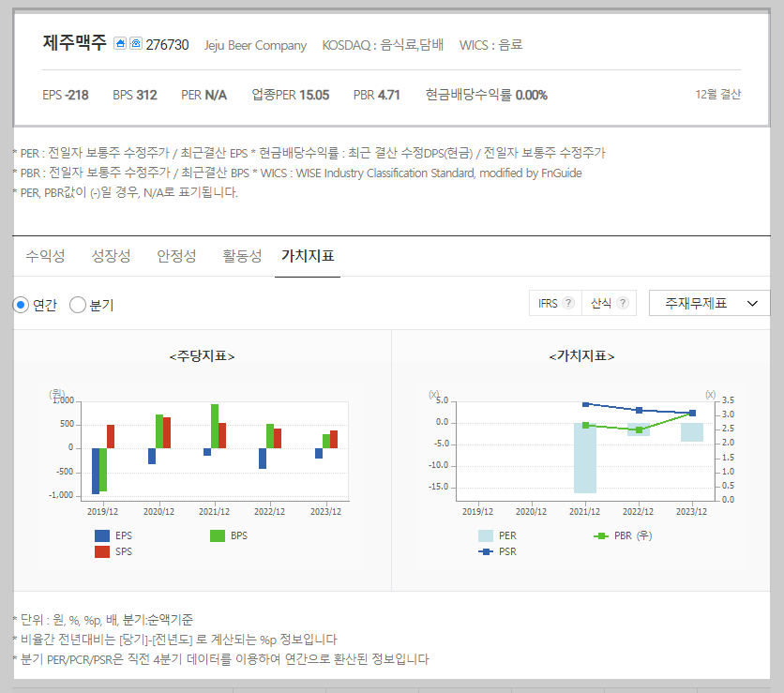Image resolution: width=784 pixels, height=693 pixels.
Task: Click the 2023/12 label on 주당지표 chart
Action: [325, 511]
